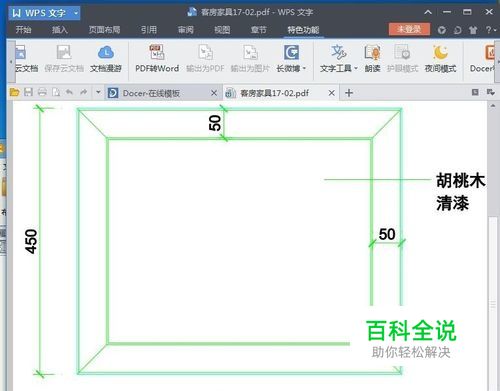Toggle 夜间模式 night mode
The width and height of the screenshot is (500, 391).
pos(440,59)
